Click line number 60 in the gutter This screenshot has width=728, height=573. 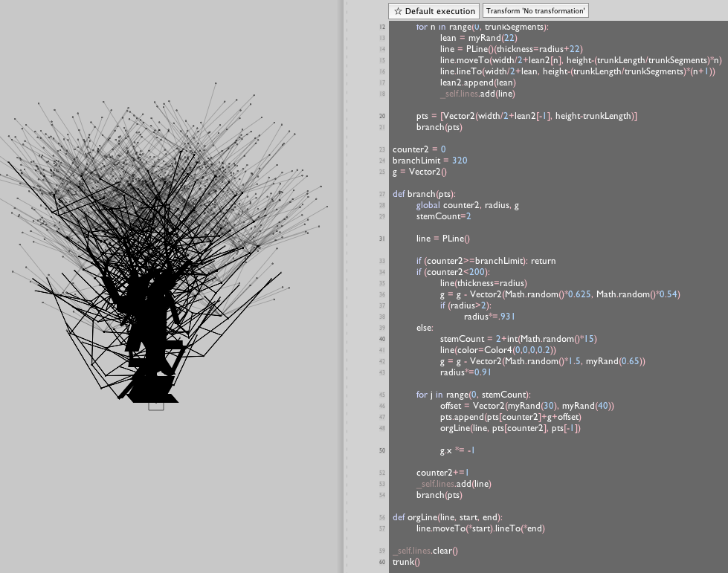[x=382, y=562]
